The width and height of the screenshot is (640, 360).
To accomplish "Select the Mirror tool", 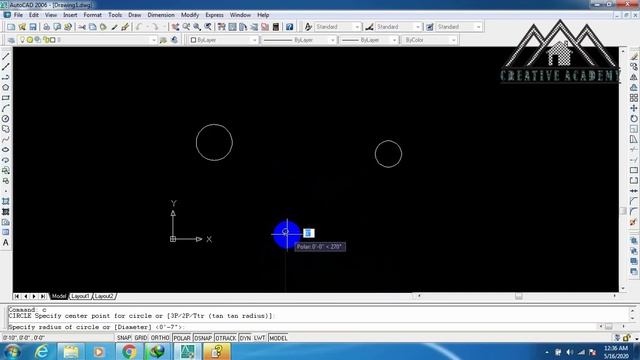I will click(633, 77).
